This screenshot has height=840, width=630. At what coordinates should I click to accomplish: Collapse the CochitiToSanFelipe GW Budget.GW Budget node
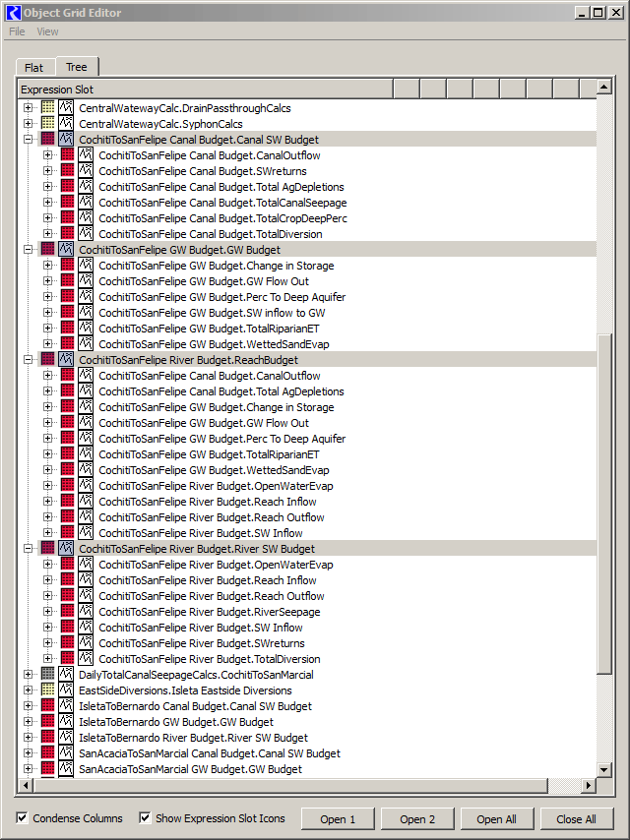point(28,250)
